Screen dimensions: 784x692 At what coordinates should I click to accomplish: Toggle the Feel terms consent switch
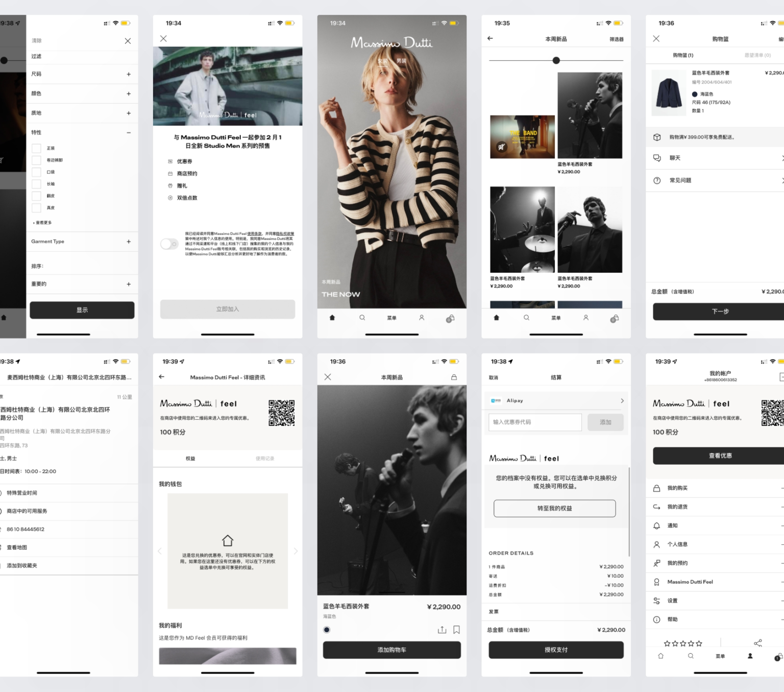coord(169,244)
